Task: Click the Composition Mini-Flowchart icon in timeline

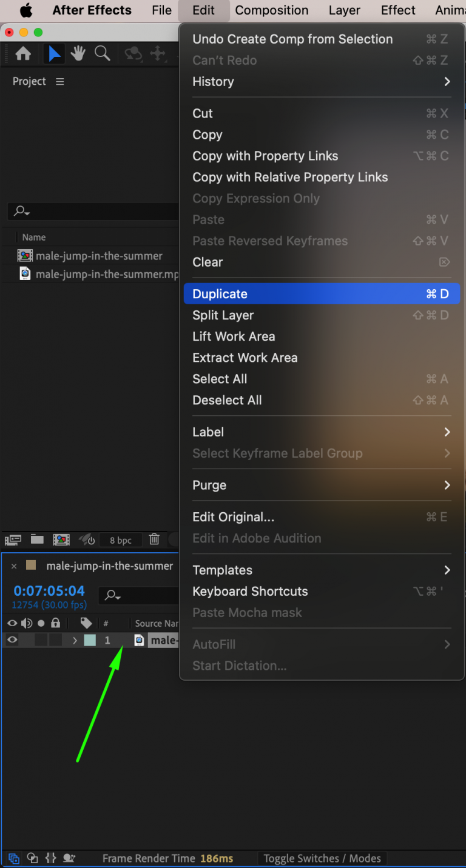Action: [x=13, y=858]
